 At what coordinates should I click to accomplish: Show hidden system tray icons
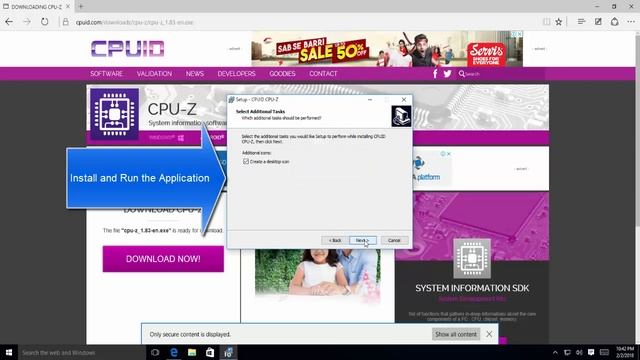[555, 353]
